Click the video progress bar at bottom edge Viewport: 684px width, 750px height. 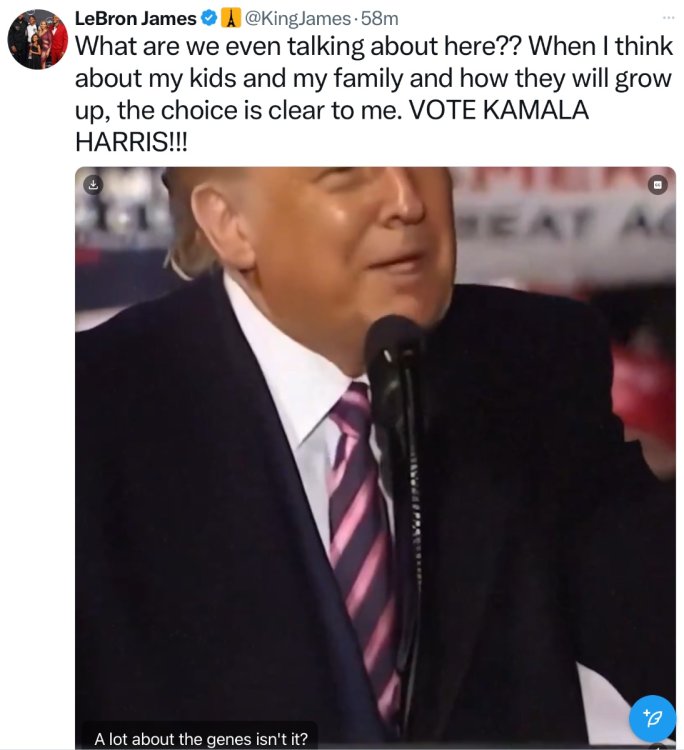pyautogui.click(x=375, y=749)
